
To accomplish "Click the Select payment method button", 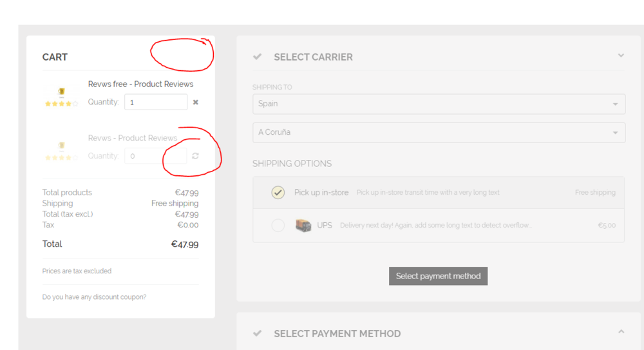I will [438, 276].
